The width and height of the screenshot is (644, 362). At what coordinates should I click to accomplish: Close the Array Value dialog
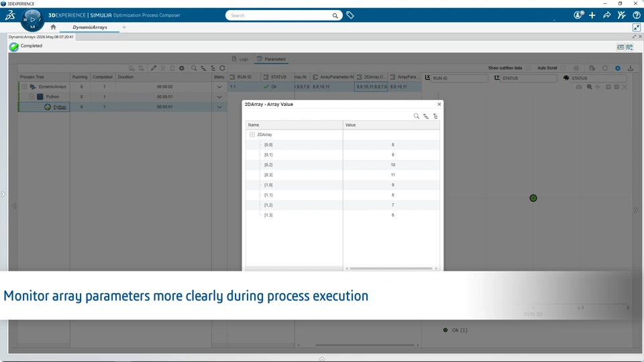(439, 105)
